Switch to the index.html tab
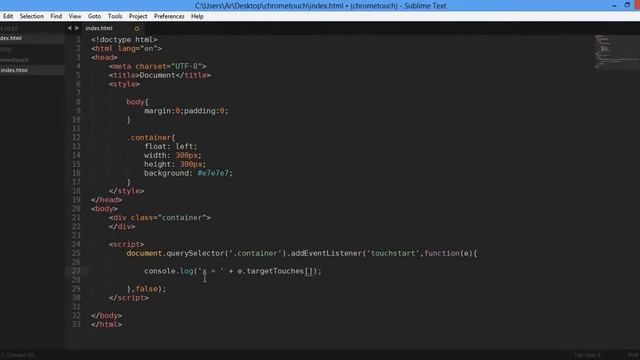The width and height of the screenshot is (640, 360). (x=99, y=28)
